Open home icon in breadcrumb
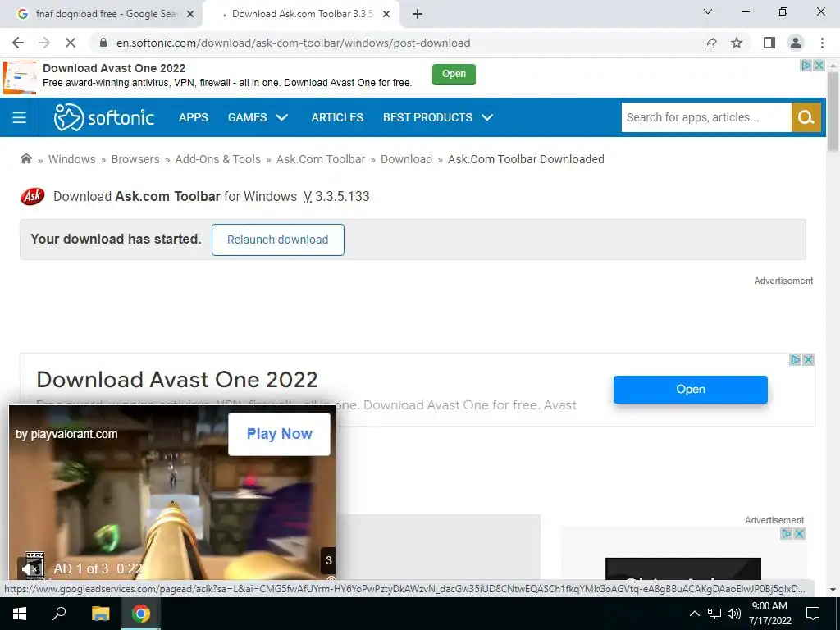Screen dimensions: 840x630 (25, 158)
